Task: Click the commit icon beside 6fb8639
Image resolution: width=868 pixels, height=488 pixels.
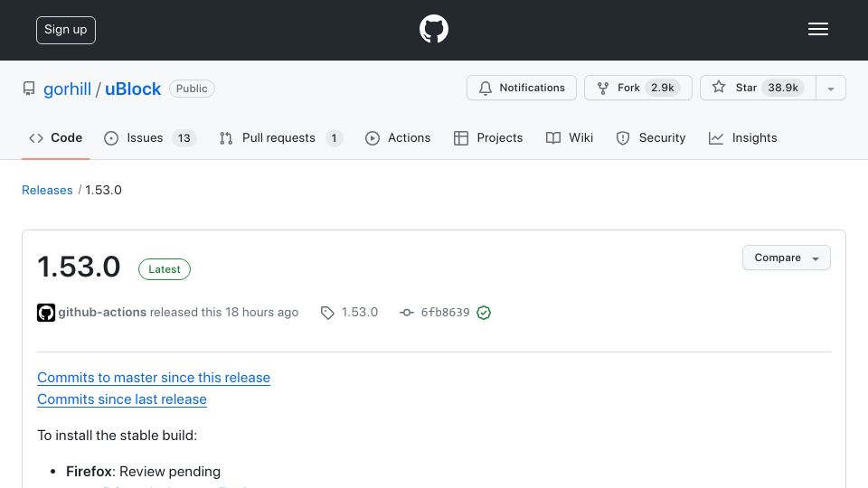Action: [407, 313]
